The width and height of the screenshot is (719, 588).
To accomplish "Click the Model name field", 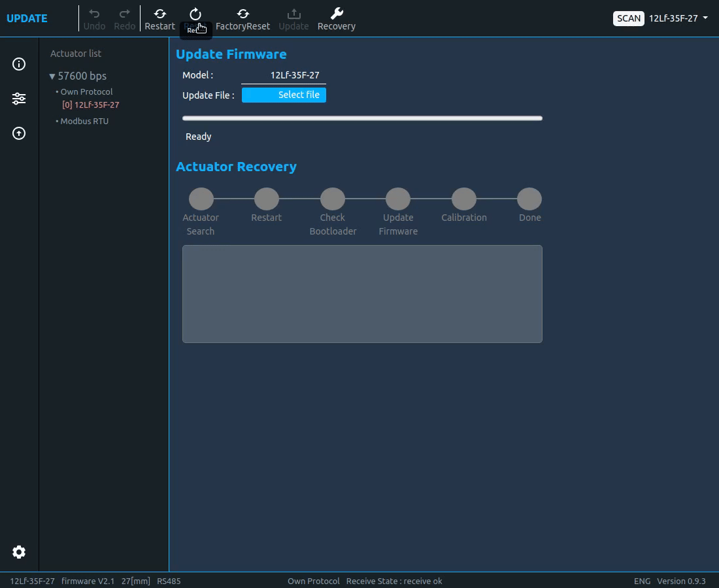I will [284, 75].
